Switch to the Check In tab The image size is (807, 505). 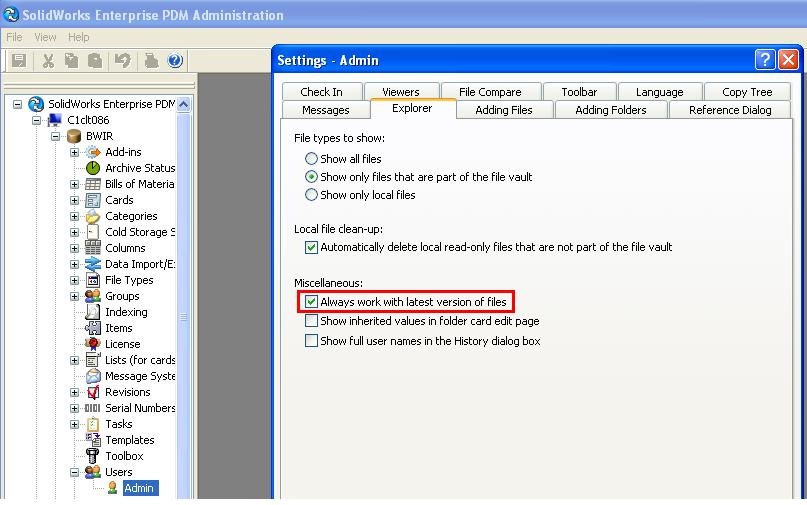pos(322,92)
